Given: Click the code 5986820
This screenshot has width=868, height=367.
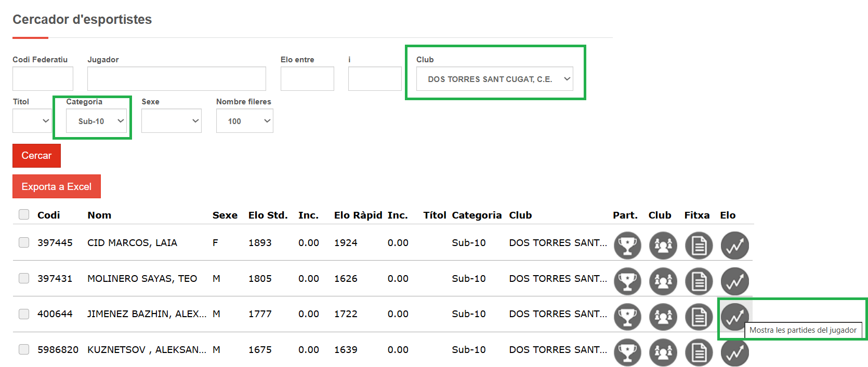Looking at the screenshot, I should pyautogui.click(x=58, y=349).
